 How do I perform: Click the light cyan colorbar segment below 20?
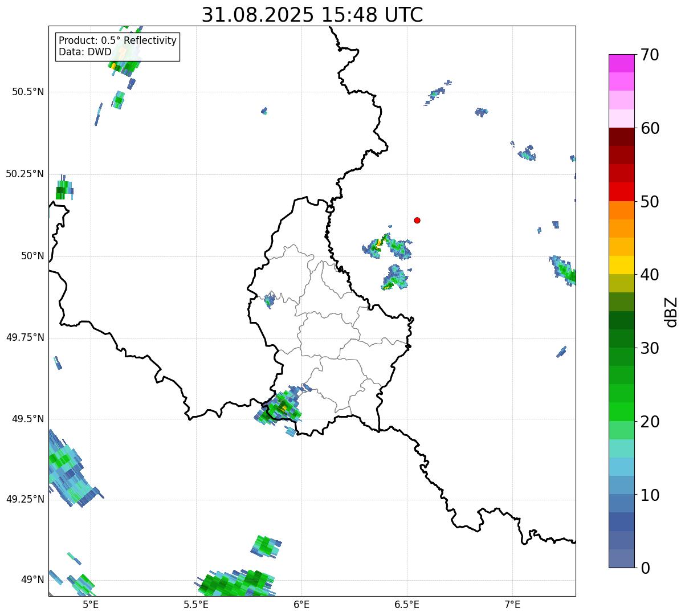point(622,448)
